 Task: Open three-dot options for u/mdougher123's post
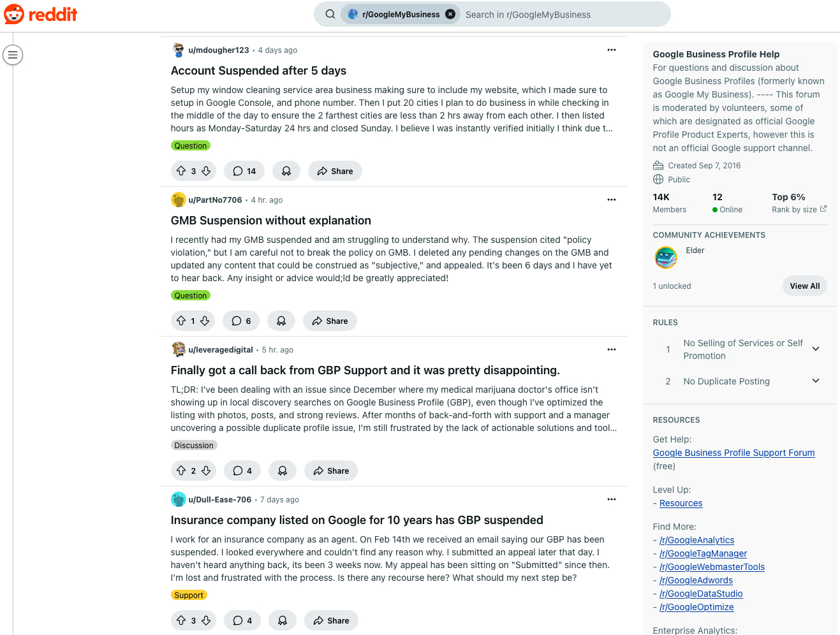611,50
